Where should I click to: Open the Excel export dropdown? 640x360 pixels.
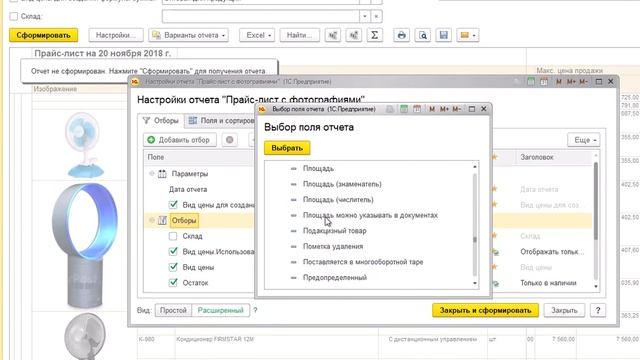[x=258, y=35]
